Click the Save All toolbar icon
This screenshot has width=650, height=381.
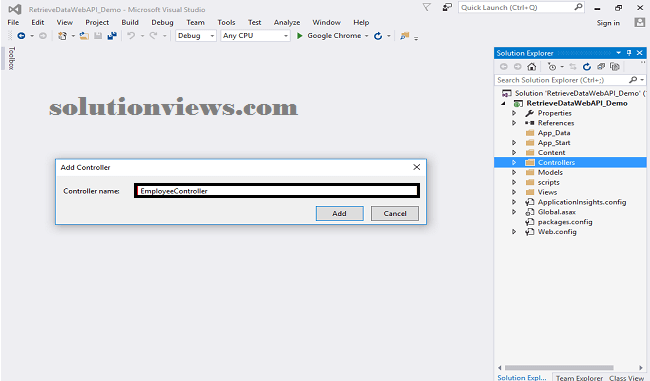point(112,36)
